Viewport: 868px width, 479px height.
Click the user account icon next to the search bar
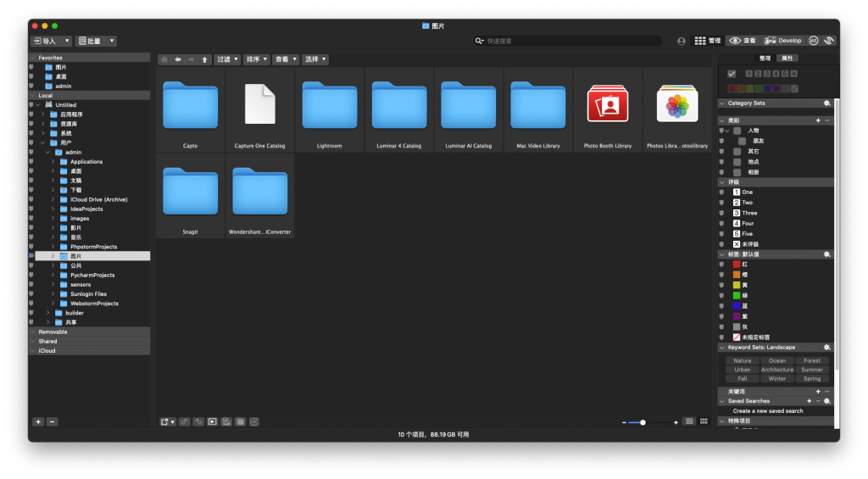click(x=682, y=41)
